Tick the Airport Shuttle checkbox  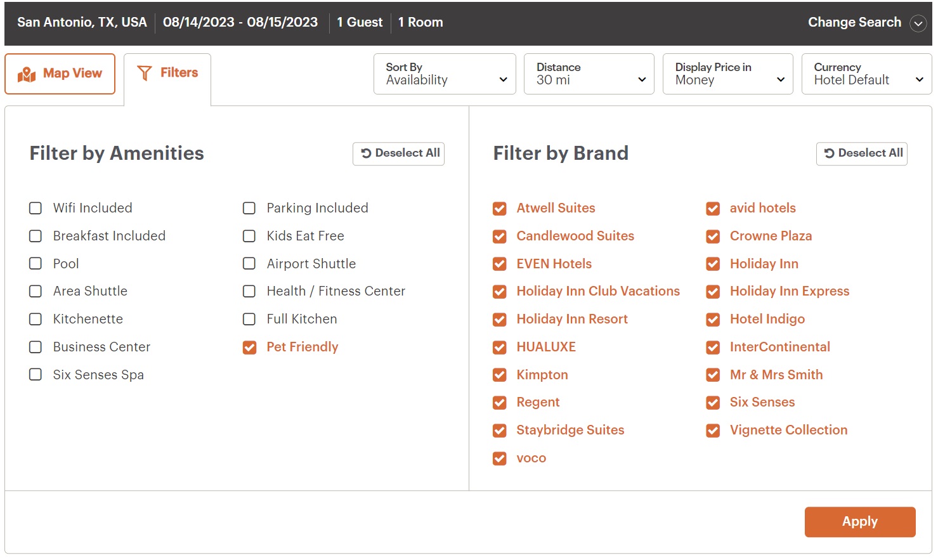point(249,263)
